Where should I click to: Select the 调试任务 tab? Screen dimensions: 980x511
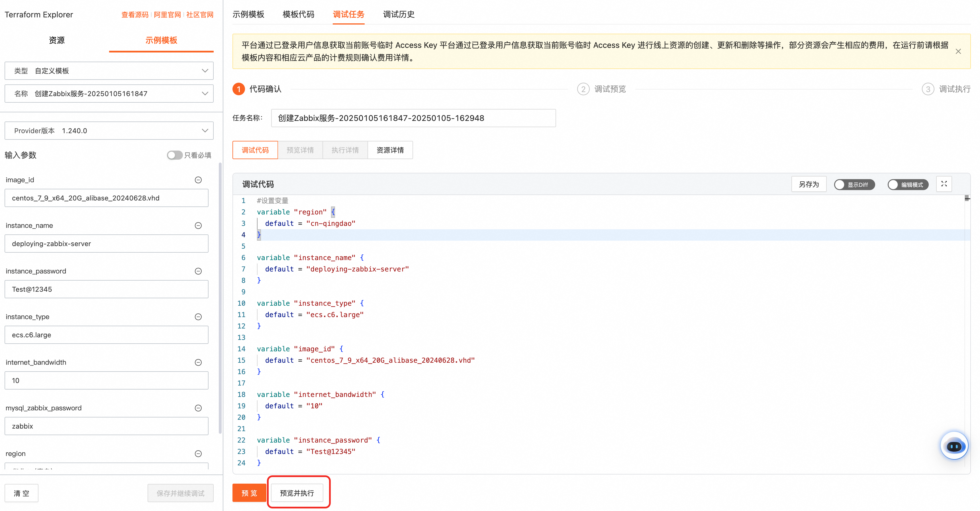(x=348, y=15)
